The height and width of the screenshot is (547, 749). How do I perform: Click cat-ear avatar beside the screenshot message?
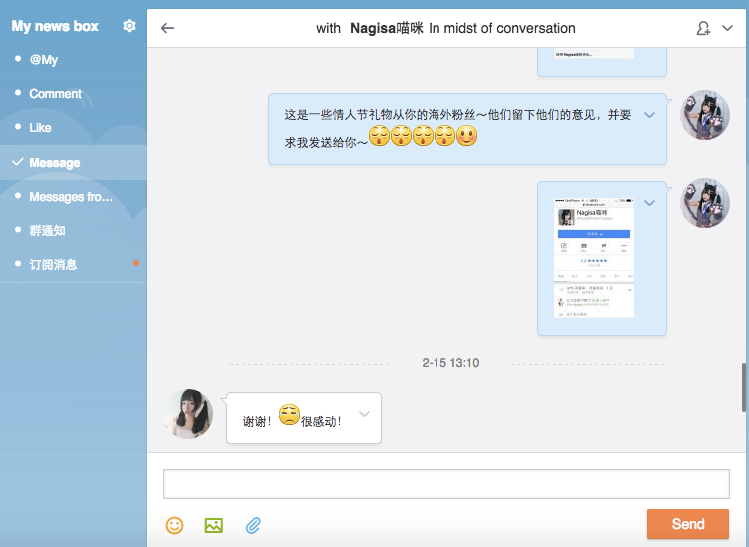pos(705,203)
